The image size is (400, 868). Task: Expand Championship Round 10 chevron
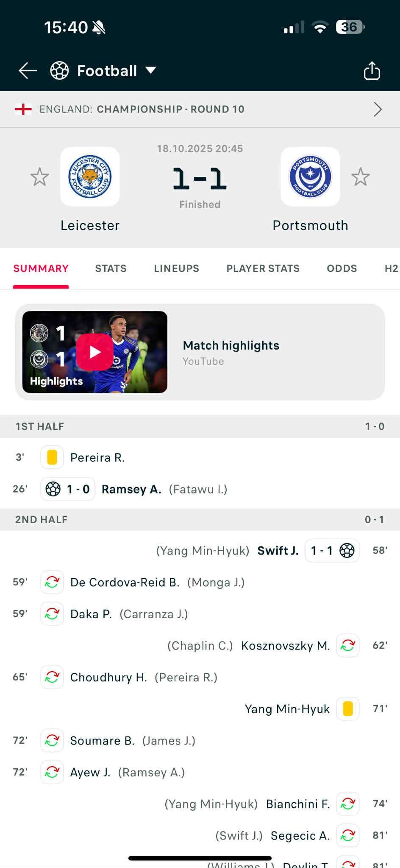click(378, 109)
